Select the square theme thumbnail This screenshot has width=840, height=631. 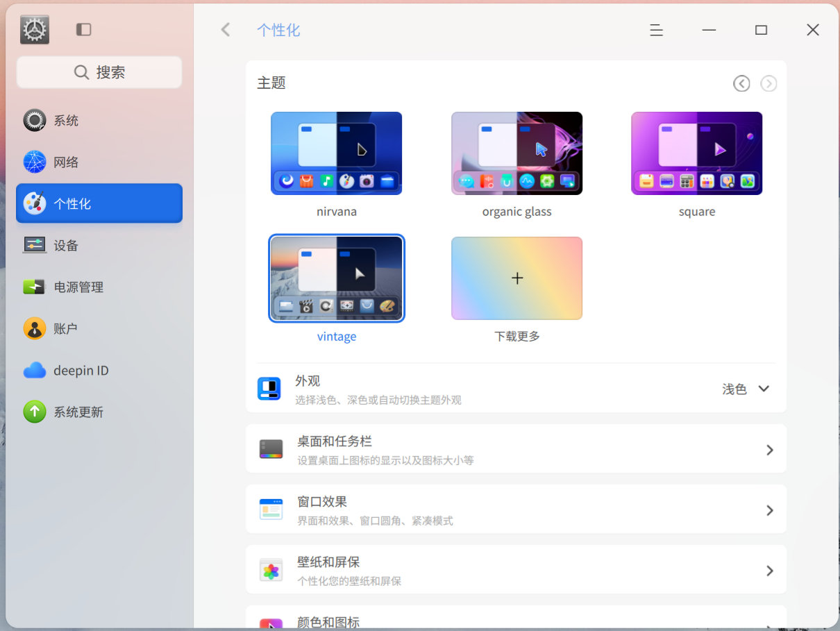point(696,153)
